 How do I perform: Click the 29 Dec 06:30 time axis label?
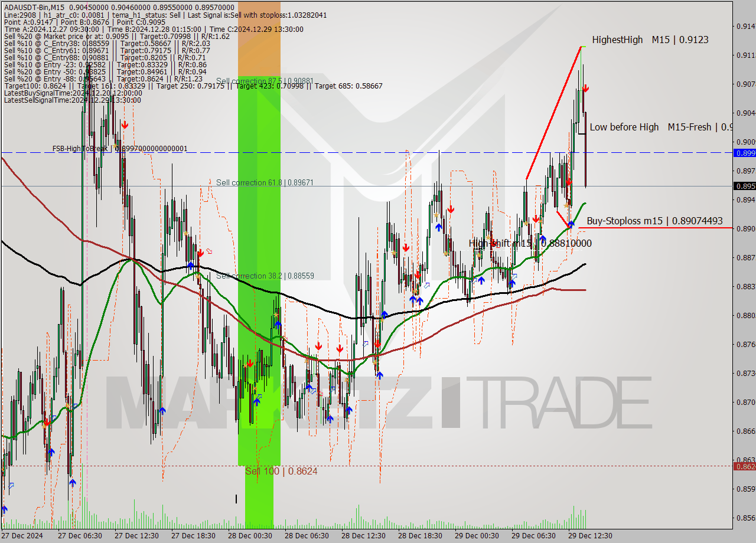(x=534, y=536)
